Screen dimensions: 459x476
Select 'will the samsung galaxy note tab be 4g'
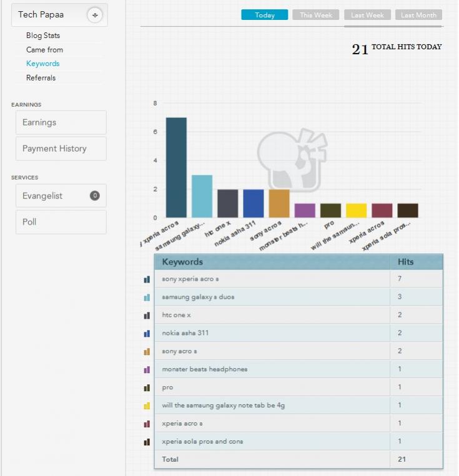pos(224,406)
